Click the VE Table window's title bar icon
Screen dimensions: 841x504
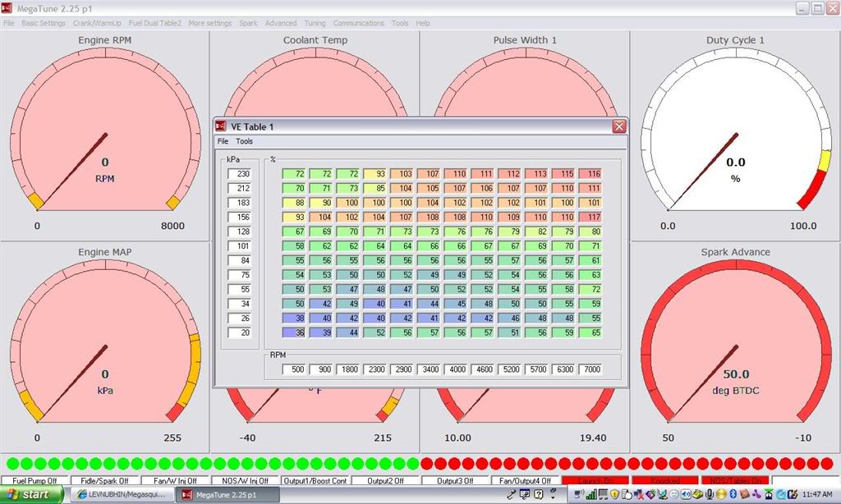220,126
